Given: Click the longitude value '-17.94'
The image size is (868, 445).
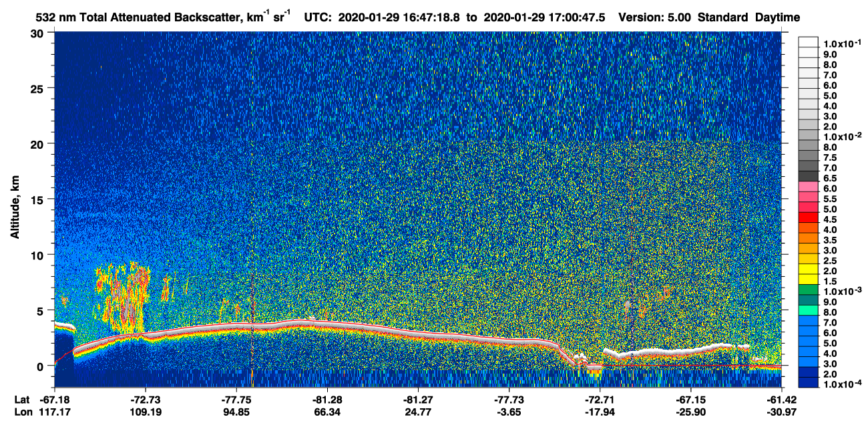Looking at the screenshot, I should [600, 412].
